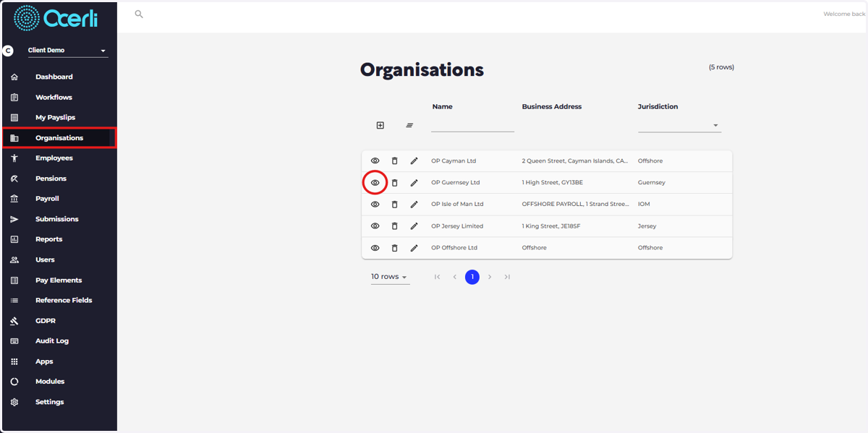
Task: Click the GDPR gavel icon
Action: click(14, 320)
